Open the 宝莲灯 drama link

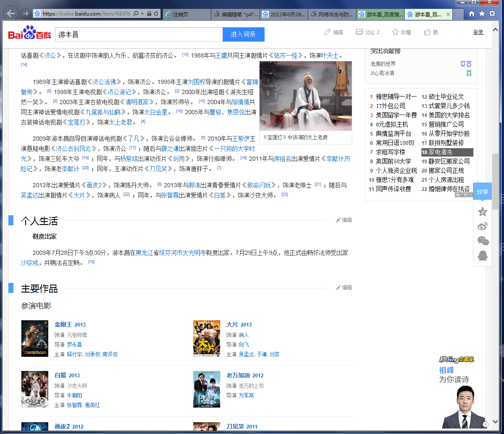76,122
